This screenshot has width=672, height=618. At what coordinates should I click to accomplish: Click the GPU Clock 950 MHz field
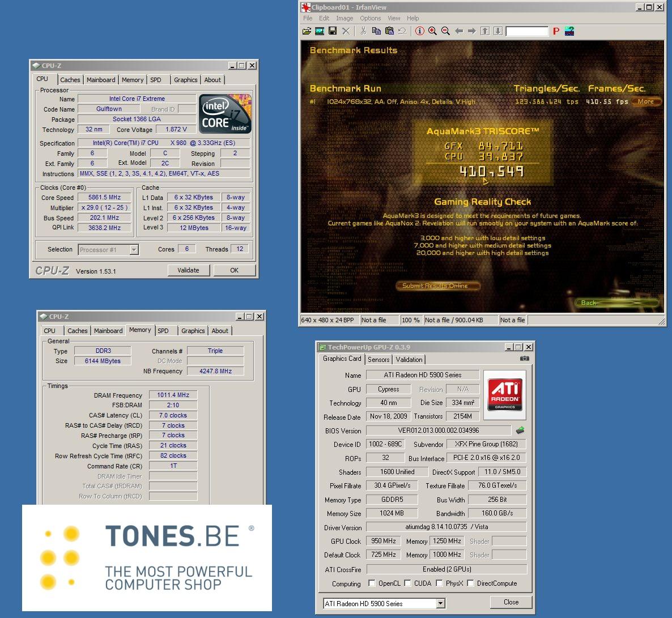click(x=384, y=541)
